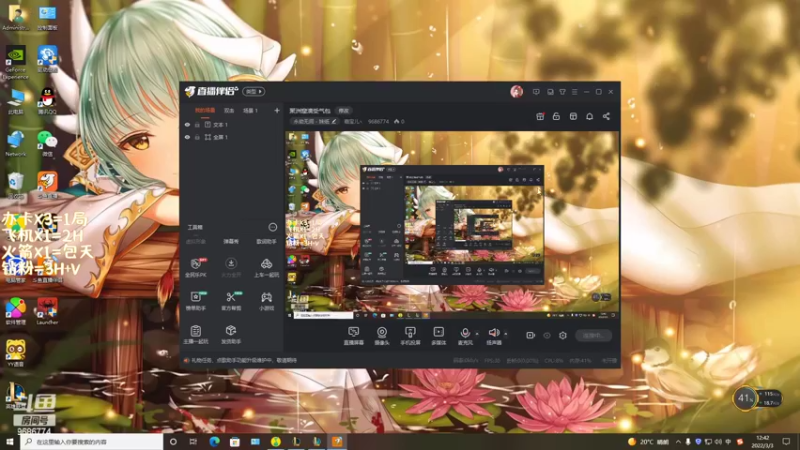Screen dimensions: 800x450
Task: Open the Launcher desktop icon
Action: 47,311
